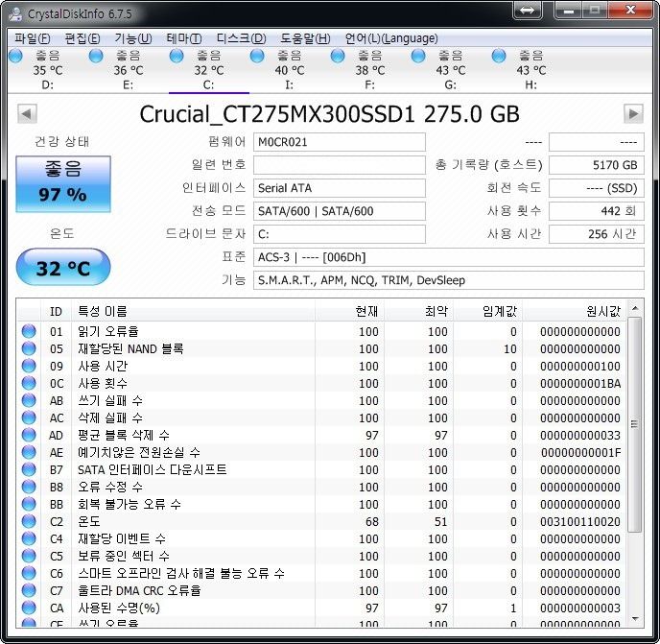Click the 최악 column header
The height and width of the screenshot is (644, 660).
(x=418, y=311)
